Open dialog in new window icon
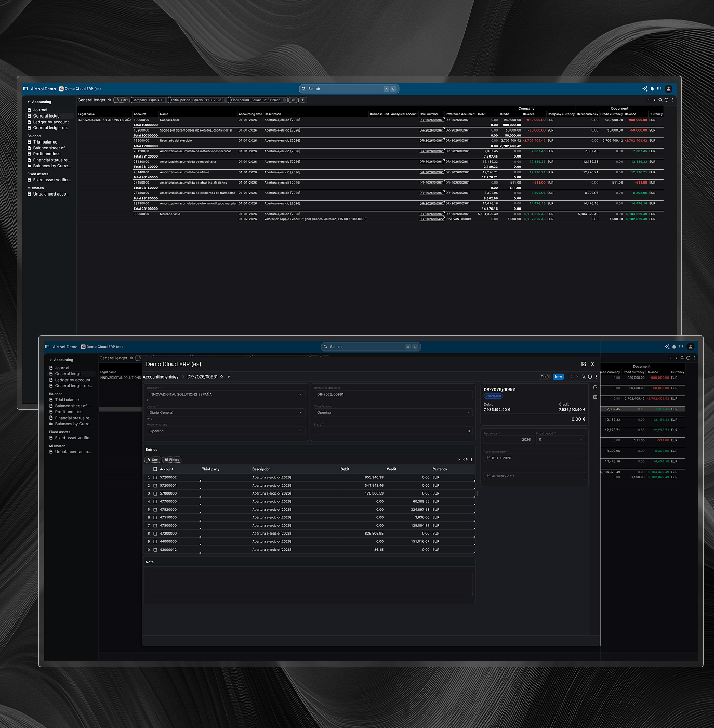 pos(584,364)
